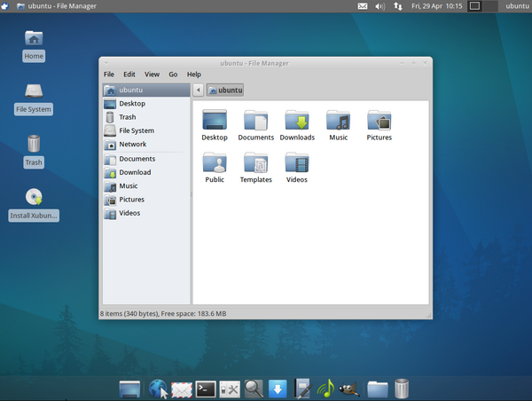This screenshot has width=532, height=401.
Task: Switch to the second workspace in panel
Action: coord(489,6)
